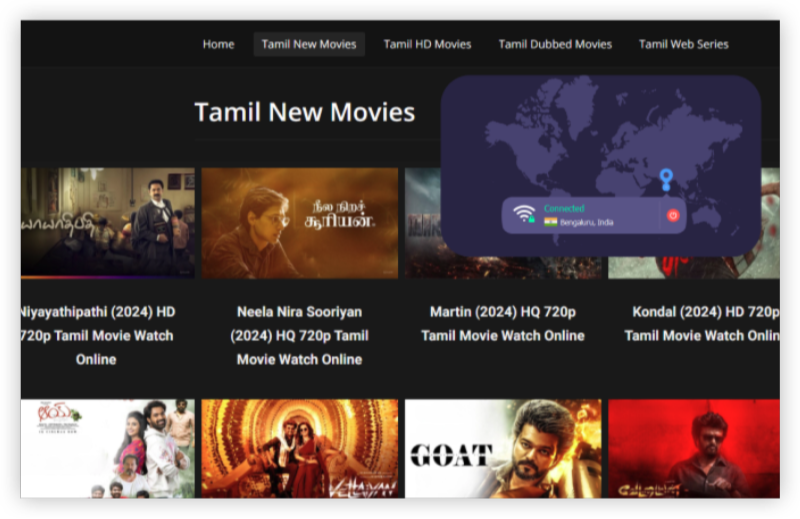Open Martin (2024) HQ 720p link
The image size is (800, 519).
click(x=503, y=324)
